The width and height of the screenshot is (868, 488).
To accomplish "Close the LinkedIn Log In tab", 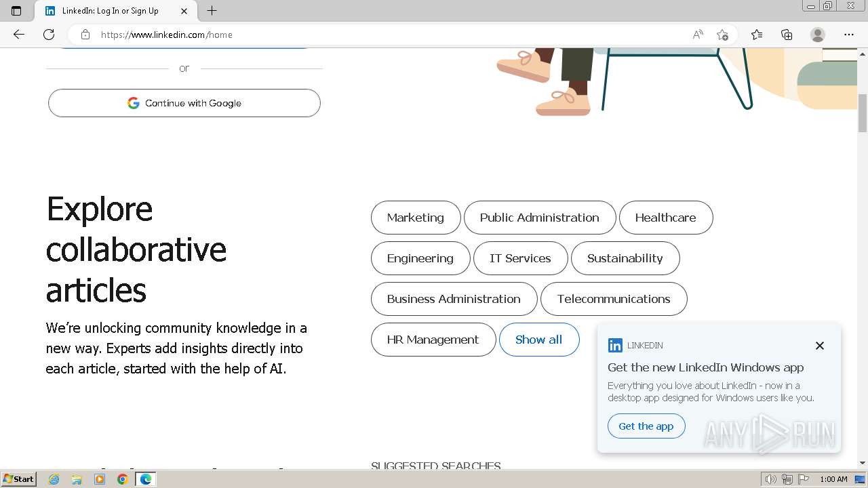I will pos(184,11).
